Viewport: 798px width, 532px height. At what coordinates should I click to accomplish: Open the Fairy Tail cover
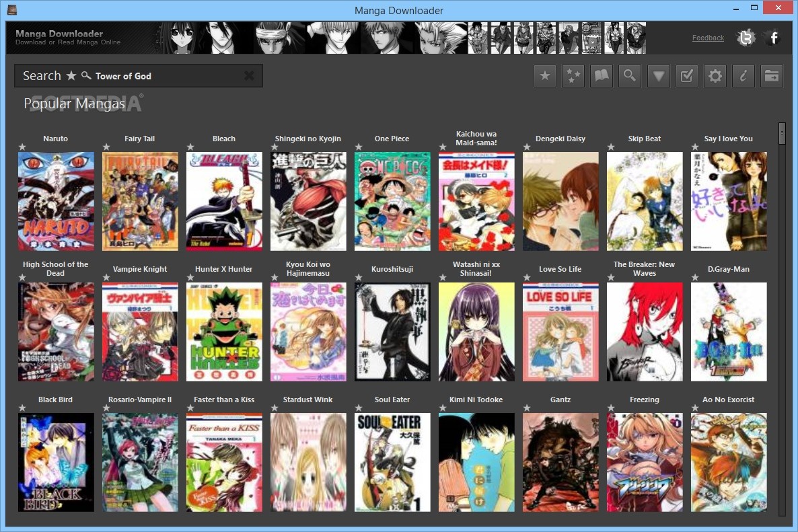(140, 201)
